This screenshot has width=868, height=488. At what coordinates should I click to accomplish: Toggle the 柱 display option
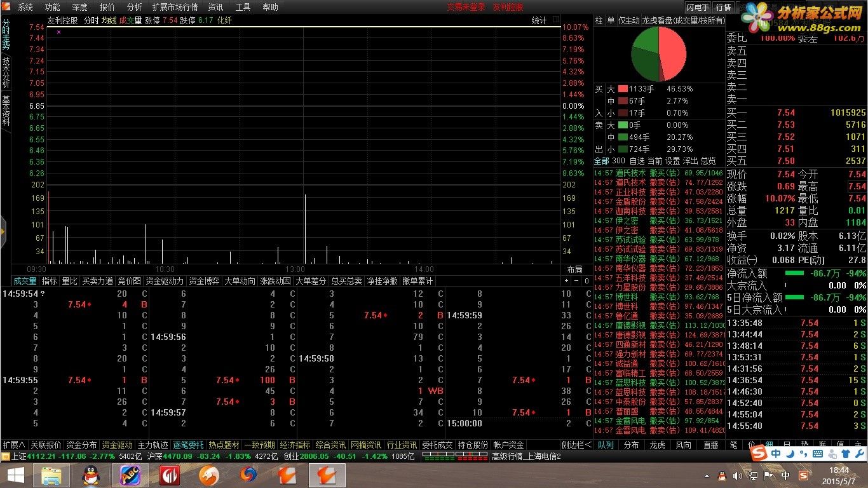click(599, 20)
